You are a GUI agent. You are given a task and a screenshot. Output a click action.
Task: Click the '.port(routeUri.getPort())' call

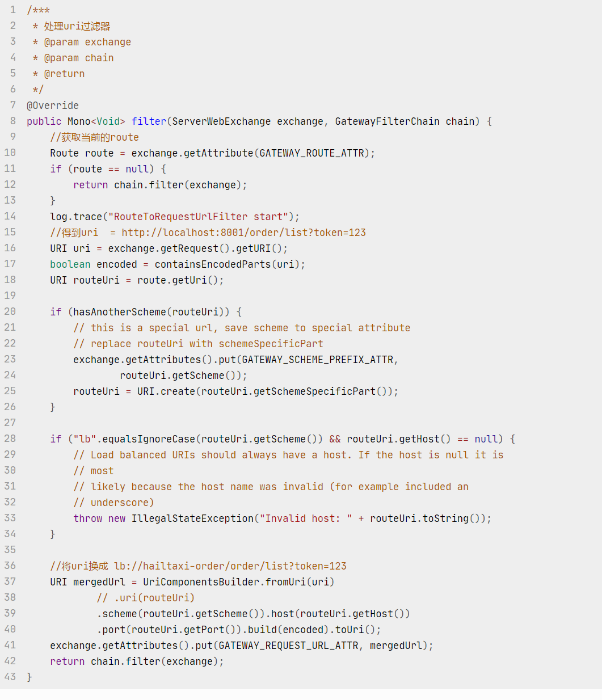(x=169, y=630)
